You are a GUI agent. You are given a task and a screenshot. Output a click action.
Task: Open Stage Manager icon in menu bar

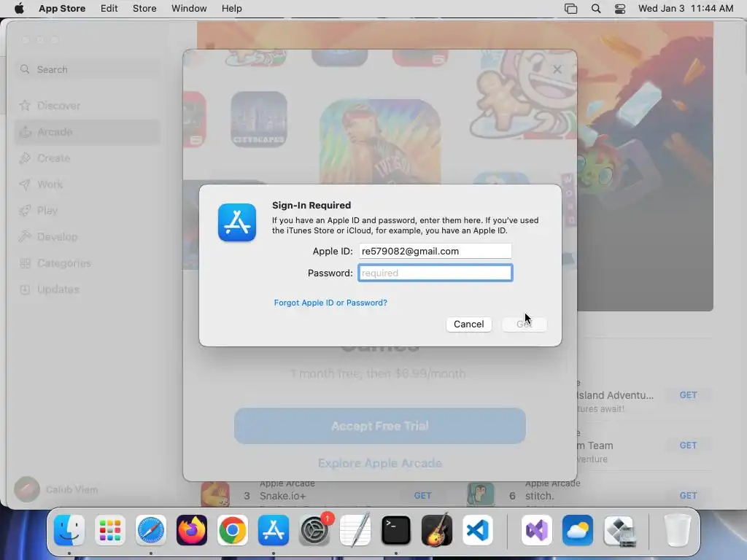click(570, 9)
